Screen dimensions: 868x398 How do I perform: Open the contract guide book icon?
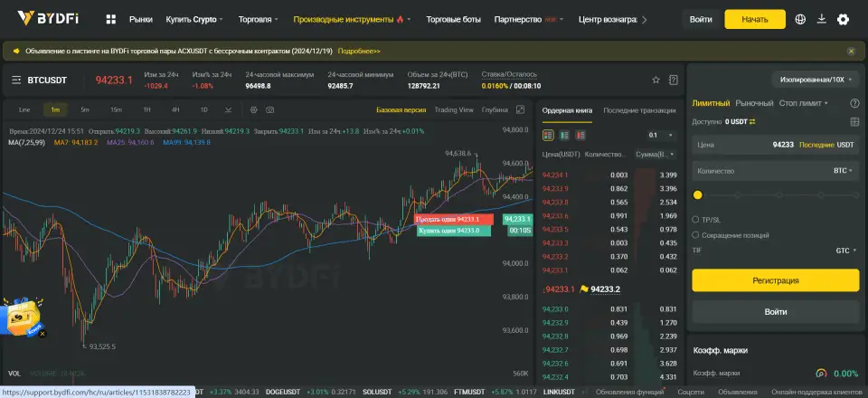point(673,81)
